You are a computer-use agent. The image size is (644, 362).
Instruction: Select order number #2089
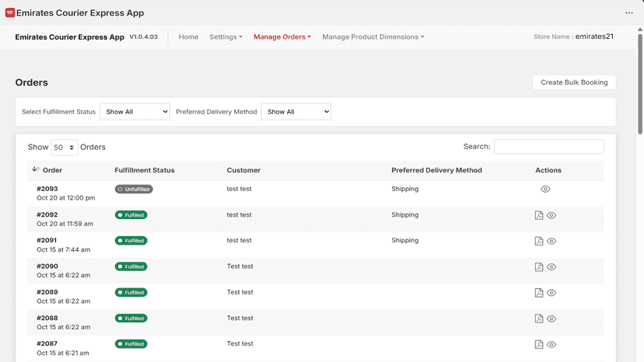[47, 292]
